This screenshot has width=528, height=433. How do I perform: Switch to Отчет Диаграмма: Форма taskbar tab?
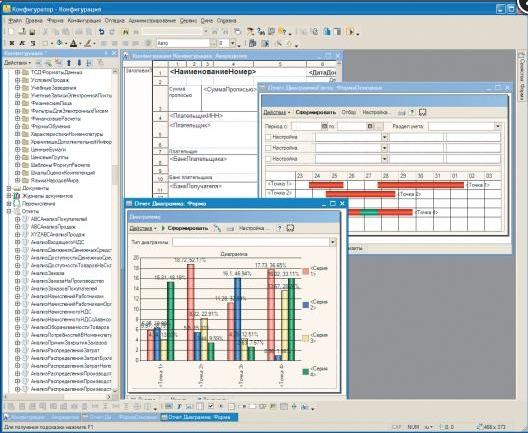pos(199,417)
